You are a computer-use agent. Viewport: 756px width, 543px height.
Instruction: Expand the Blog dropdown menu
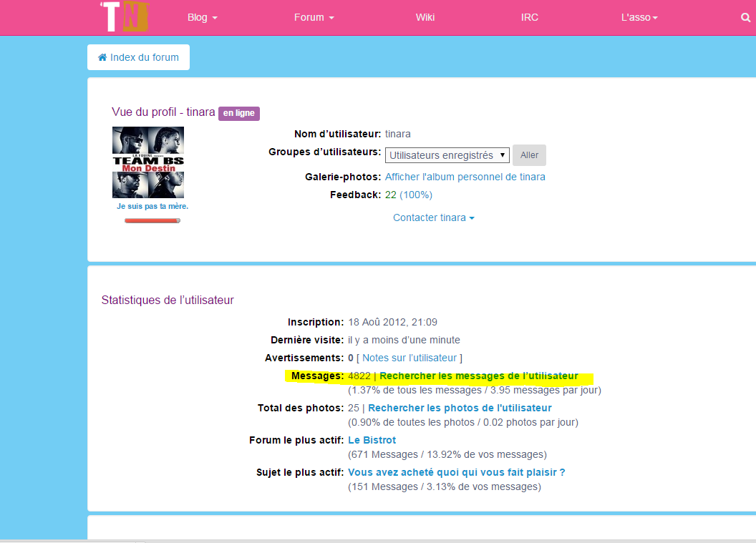click(202, 18)
